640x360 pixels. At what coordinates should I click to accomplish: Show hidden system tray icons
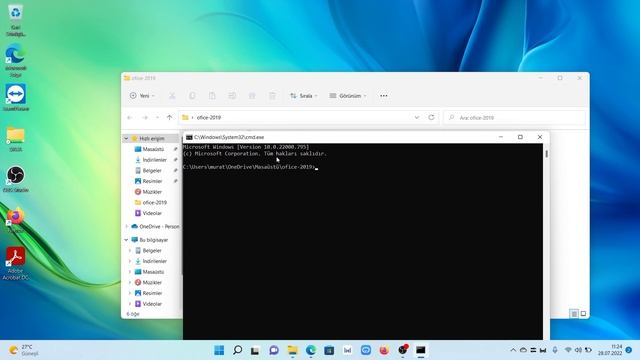click(x=513, y=350)
